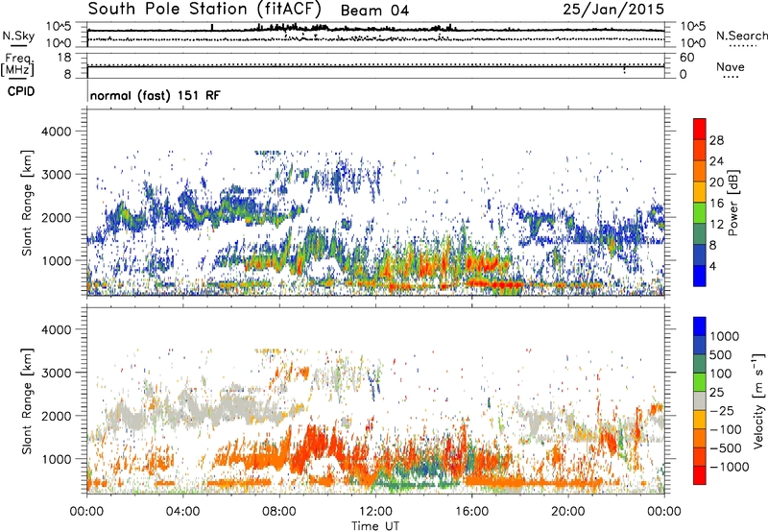Click 'Slant Range [km]' label of the power panel
Image resolution: width=768 pixels, height=532 pixels.
27,203
